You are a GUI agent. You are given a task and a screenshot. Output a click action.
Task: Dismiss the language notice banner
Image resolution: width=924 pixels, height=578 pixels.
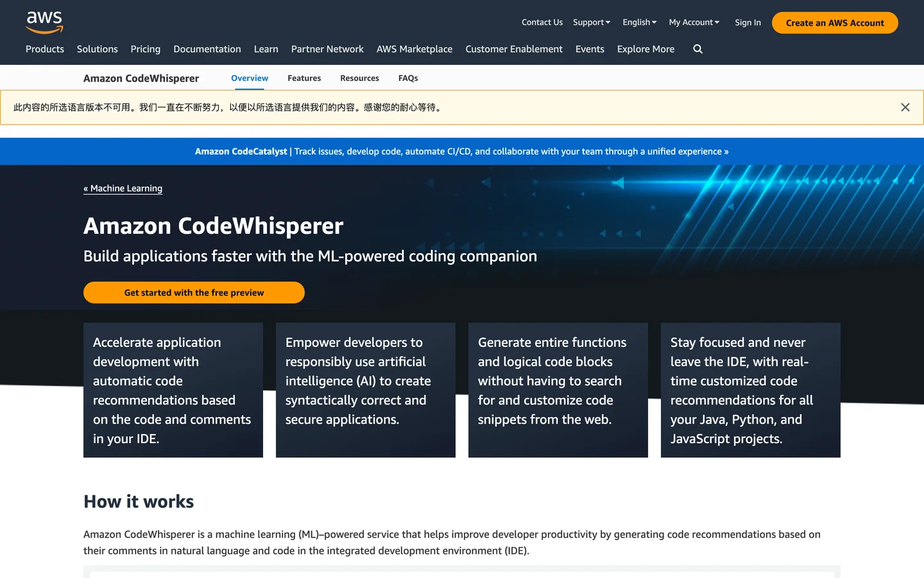coord(905,107)
